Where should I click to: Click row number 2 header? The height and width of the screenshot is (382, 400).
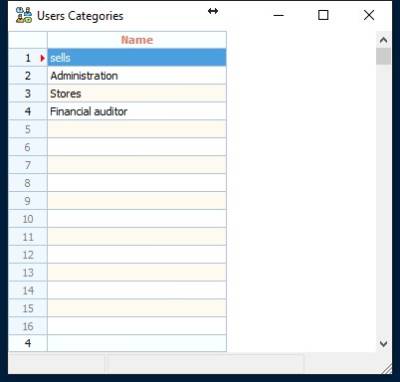28,76
